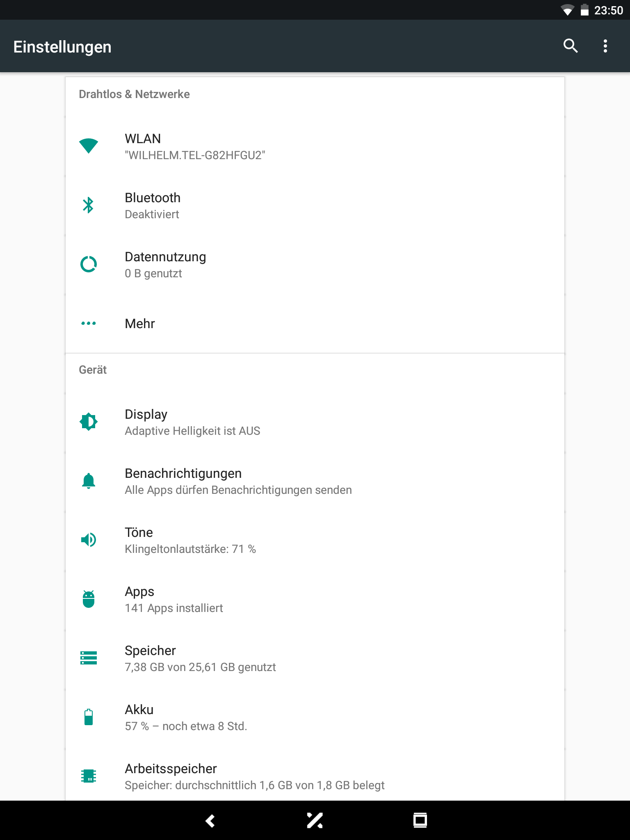Tap the Bluetooth icon
630x840 pixels.
89,205
